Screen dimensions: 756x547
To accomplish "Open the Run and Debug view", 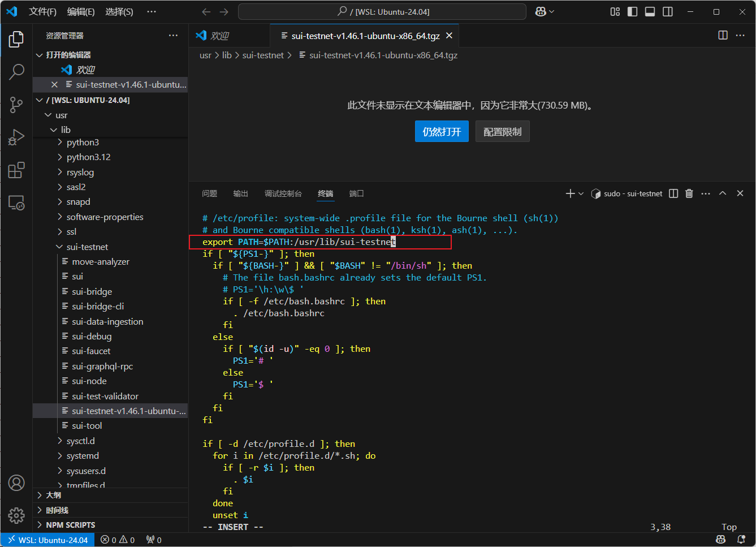I will [x=16, y=137].
